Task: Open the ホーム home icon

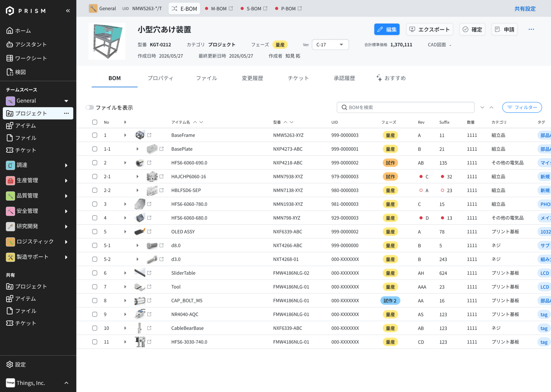Action: 10,31
